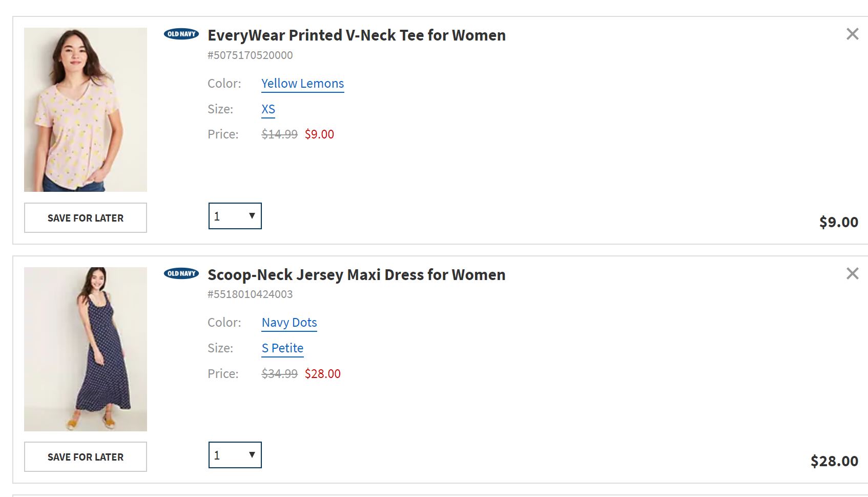Open the lemon print tee product photo
Screen dimensions: 868x497
(86, 110)
